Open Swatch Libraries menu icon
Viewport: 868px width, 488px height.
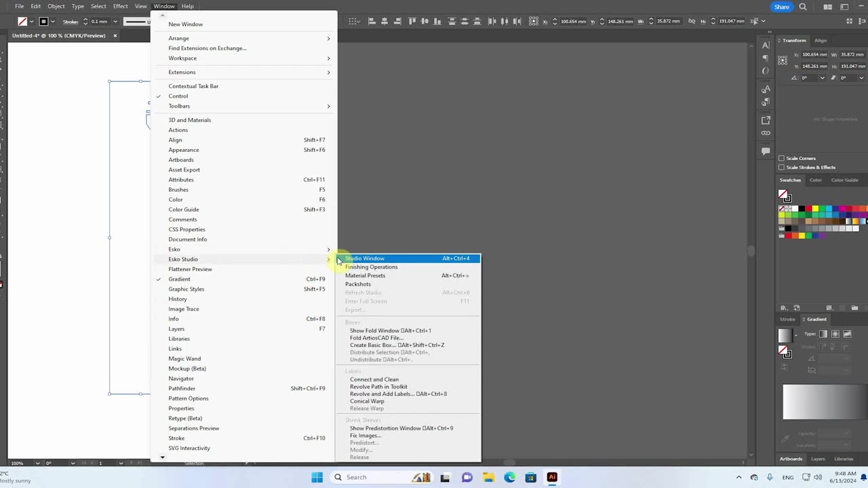pos(784,308)
